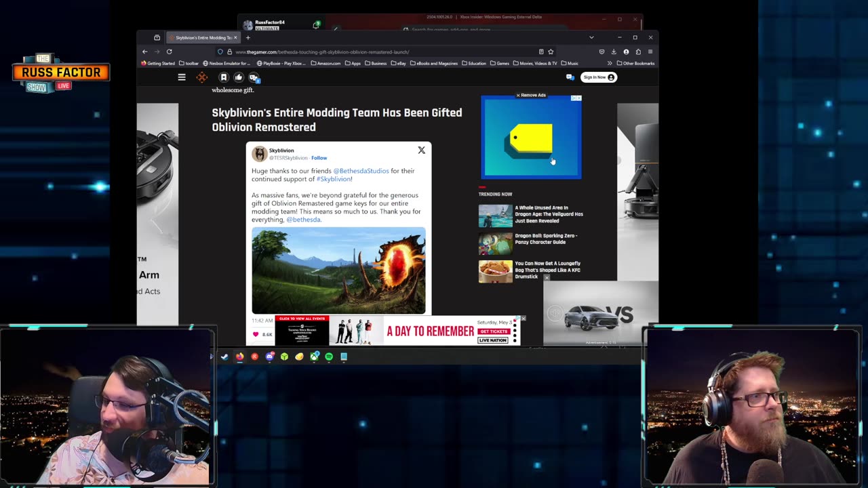Image resolution: width=868 pixels, height=488 pixels.
Task: Click the yellow price tag advertisement
Action: coord(531,138)
